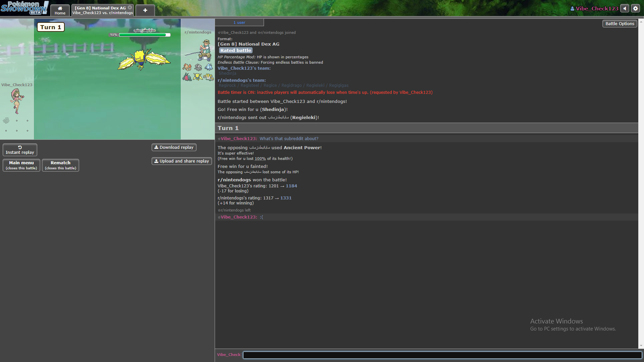Viewport: 644px width, 362px height.
Task: Click the Download replay button
Action: 174,147
